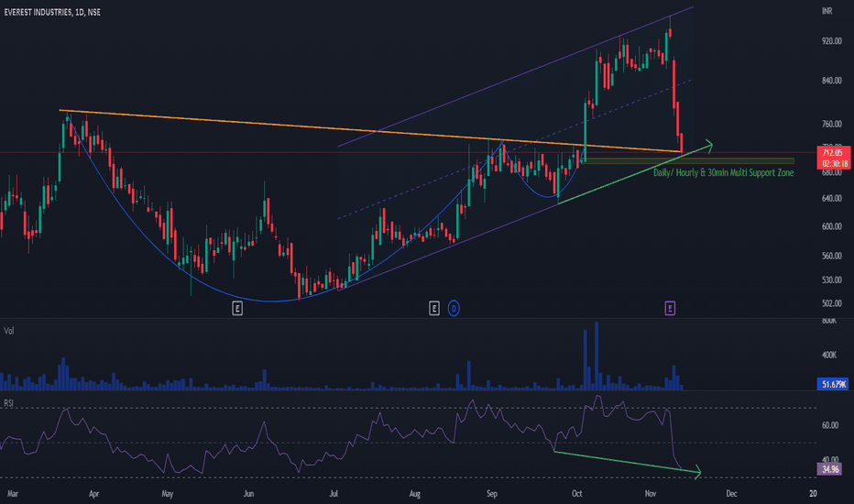The width and height of the screenshot is (854, 504).
Task: Click the 400K volume axis label
Action: pyautogui.click(x=829, y=356)
